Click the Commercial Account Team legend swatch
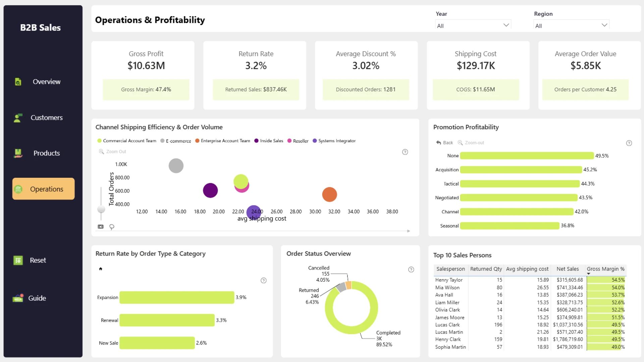 [x=99, y=141]
